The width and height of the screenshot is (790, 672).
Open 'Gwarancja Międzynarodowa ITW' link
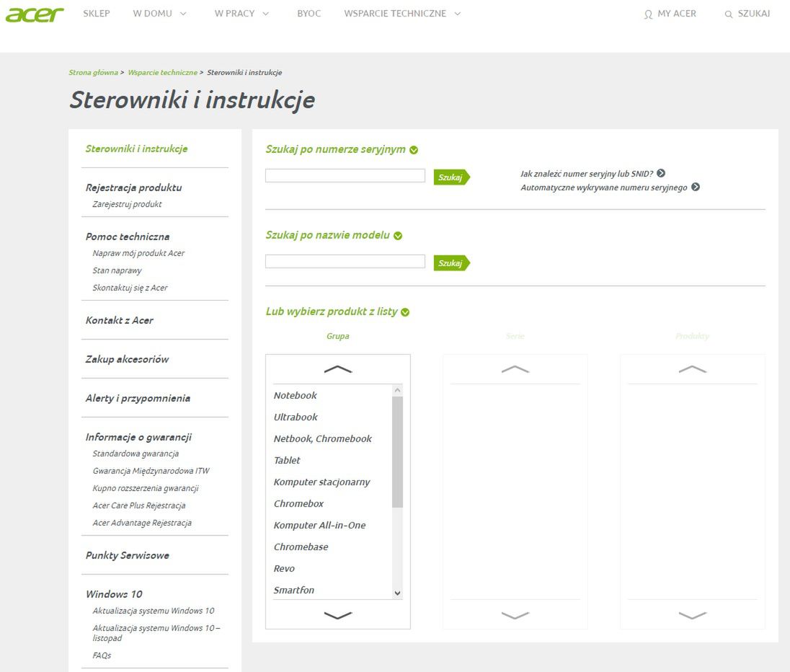pyautogui.click(x=151, y=471)
